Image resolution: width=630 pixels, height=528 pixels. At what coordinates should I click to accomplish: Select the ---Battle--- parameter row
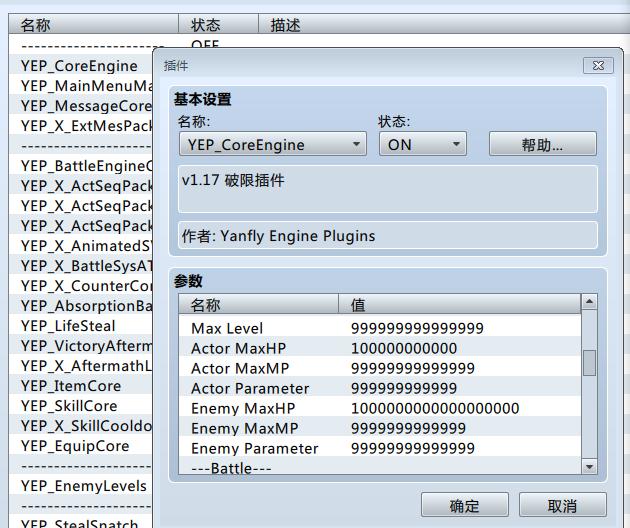coord(380,467)
